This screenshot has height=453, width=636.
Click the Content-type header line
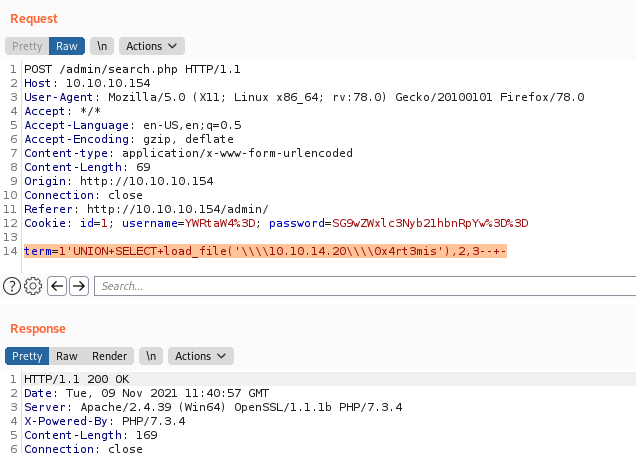point(189,153)
